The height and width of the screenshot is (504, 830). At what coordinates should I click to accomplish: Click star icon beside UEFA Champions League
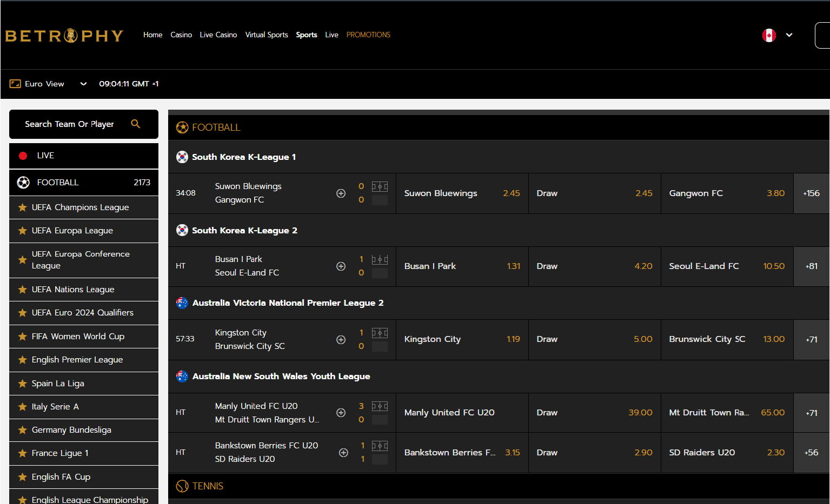22,207
